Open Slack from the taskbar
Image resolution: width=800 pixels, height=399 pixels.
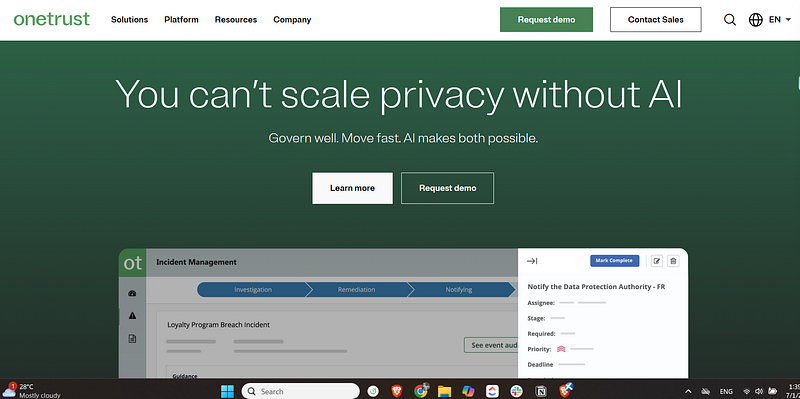(516, 391)
